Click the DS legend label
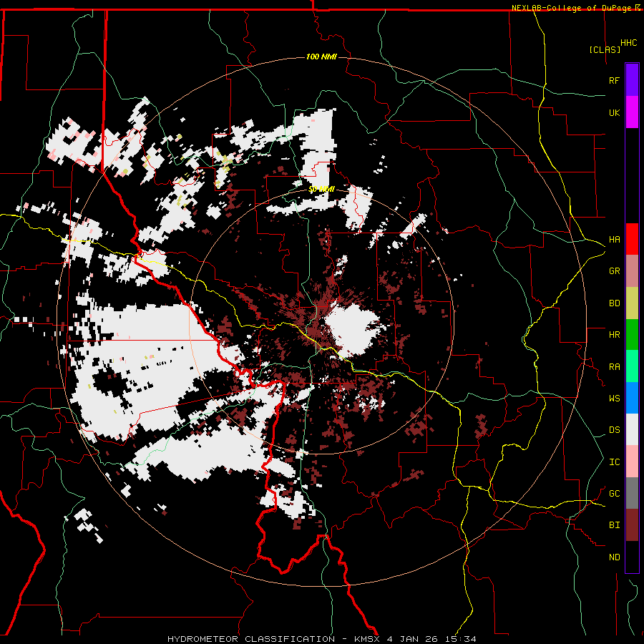 tap(614, 430)
